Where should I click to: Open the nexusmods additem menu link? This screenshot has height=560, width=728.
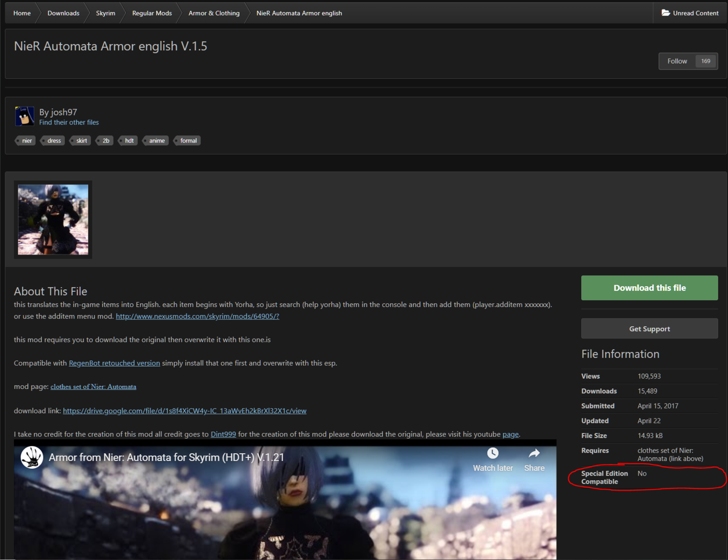(x=198, y=316)
